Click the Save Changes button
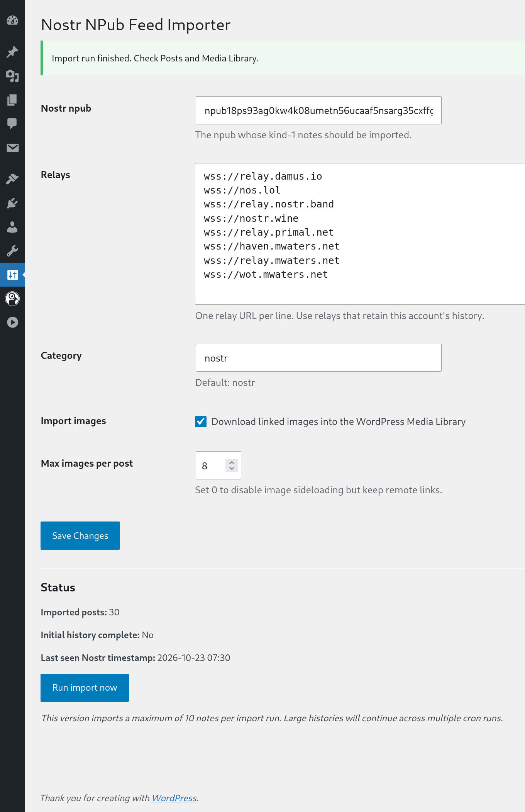 point(80,535)
